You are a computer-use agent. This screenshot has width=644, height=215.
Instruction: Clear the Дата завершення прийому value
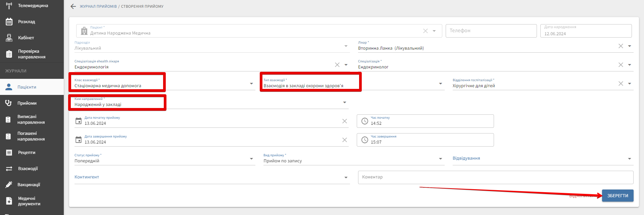[x=345, y=140]
